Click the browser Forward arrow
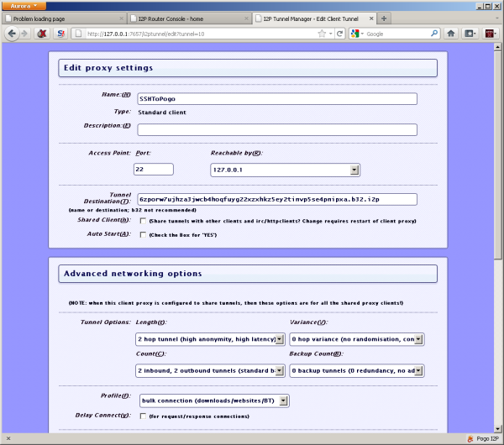 pyautogui.click(x=24, y=34)
